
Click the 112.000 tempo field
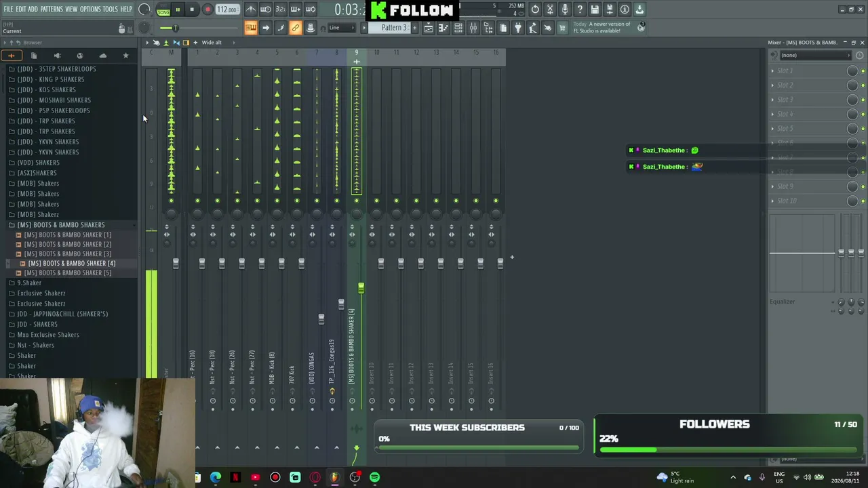(x=226, y=9)
